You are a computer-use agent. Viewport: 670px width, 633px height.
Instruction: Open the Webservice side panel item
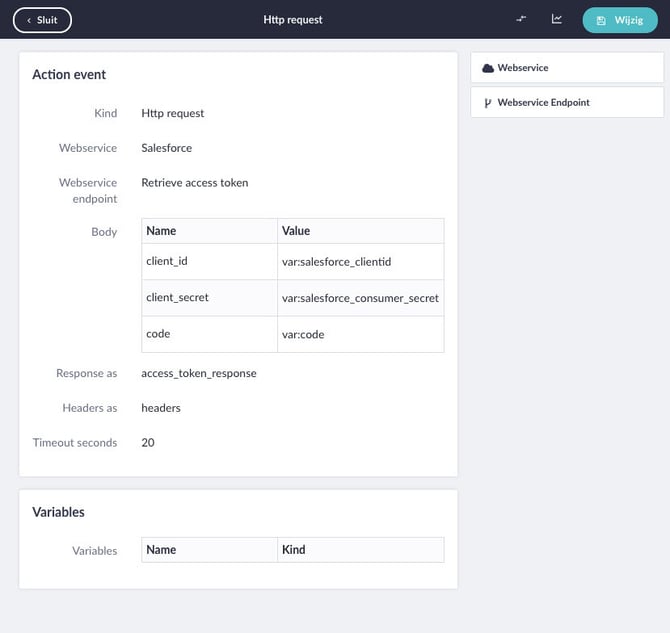pos(567,68)
